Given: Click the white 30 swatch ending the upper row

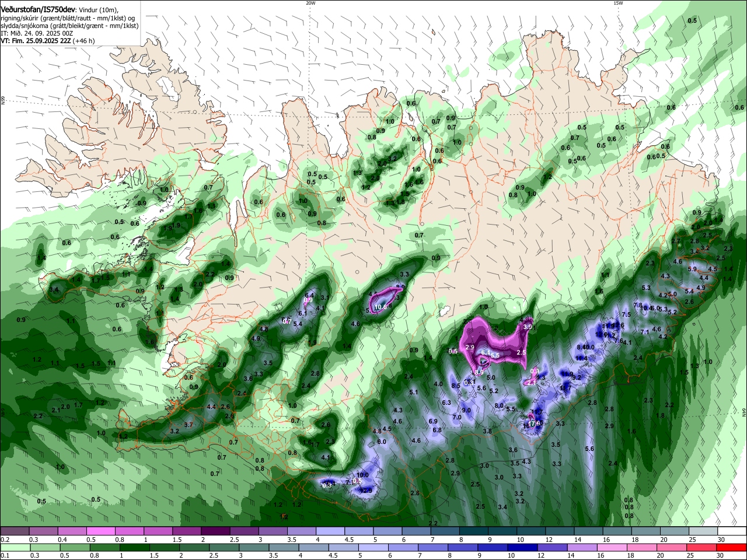Looking at the screenshot, I should (732, 531).
